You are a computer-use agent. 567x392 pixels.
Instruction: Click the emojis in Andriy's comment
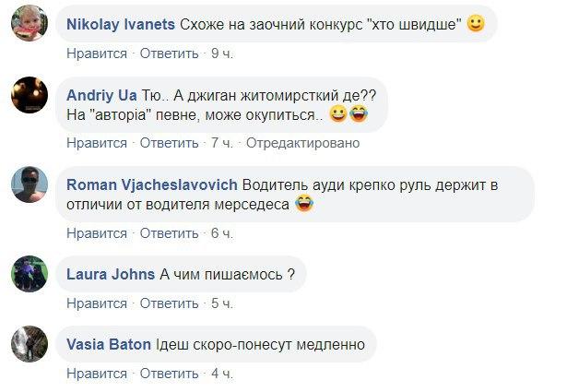(348, 114)
